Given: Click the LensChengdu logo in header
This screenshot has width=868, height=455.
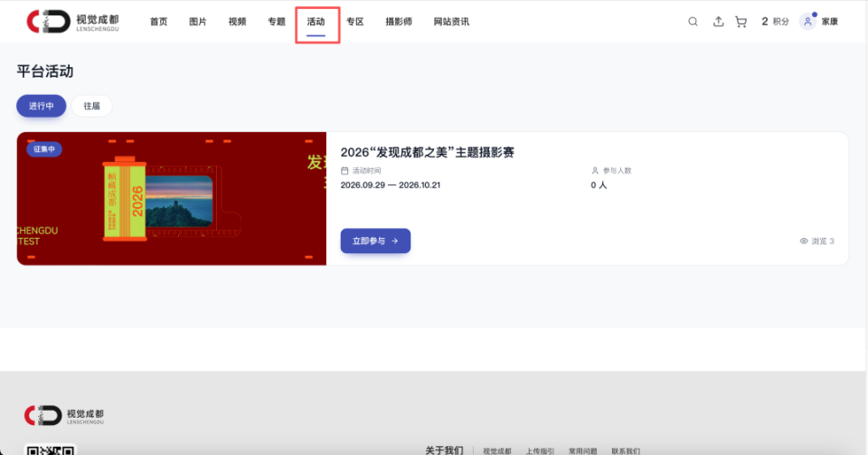Looking at the screenshot, I should pos(72,22).
